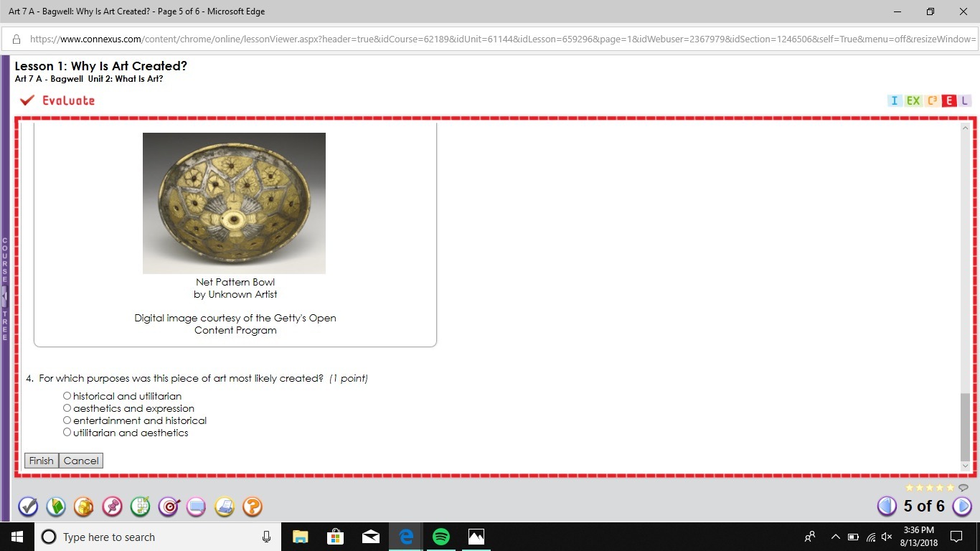Open Microsoft Store from the taskbar
Screen dimensions: 980x551
point(335,537)
